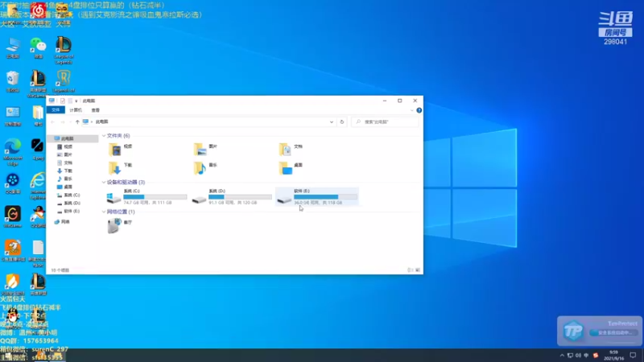
Task: Open the 查看 ribbon tab
Action: tap(96, 110)
